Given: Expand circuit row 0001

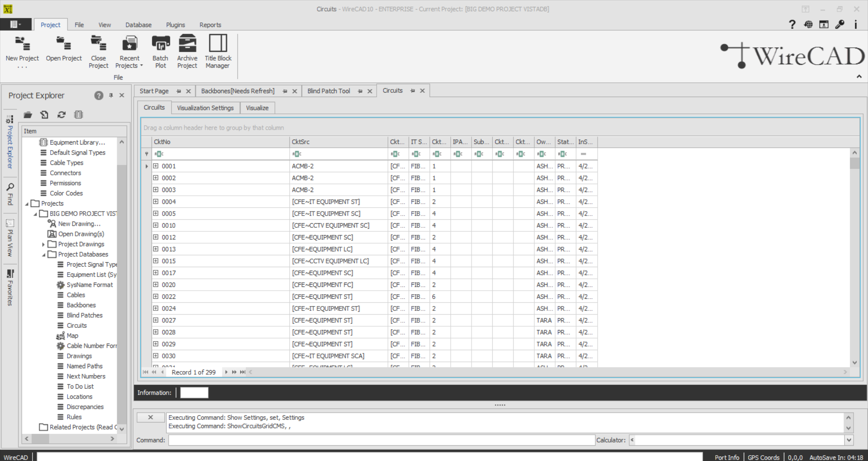Looking at the screenshot, I should [x=156, y=166].
